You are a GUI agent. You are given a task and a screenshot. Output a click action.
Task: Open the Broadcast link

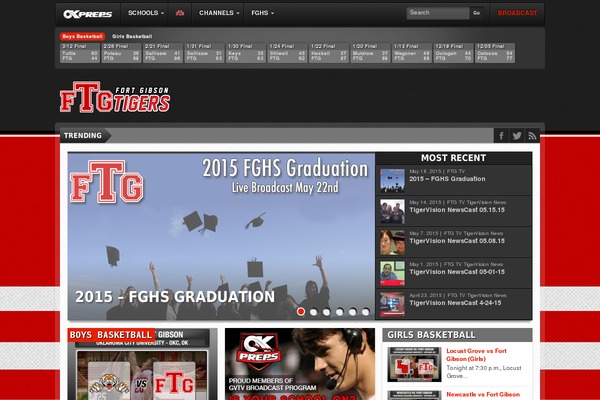517,13
